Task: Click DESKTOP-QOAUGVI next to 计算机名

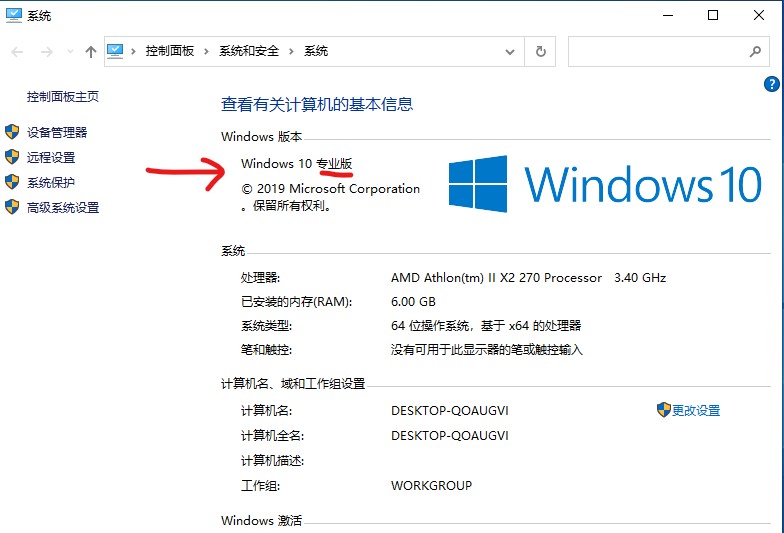Action: point(450,410)
